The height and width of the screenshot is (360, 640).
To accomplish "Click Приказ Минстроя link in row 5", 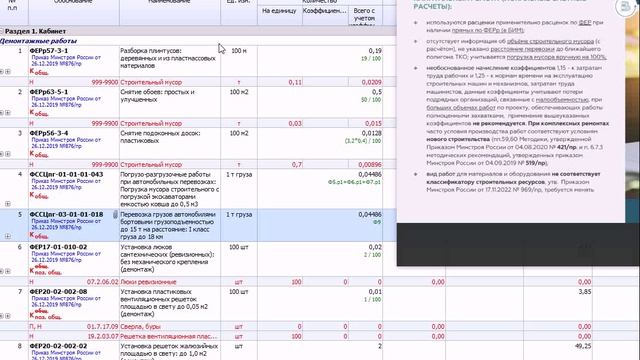I will [x=66, y=224].
